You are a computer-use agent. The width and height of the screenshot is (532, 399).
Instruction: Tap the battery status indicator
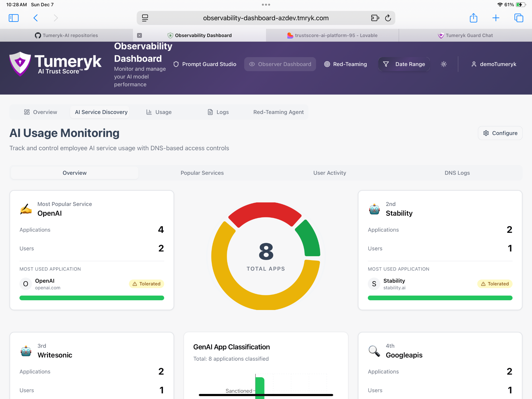(x=521, y=5)
